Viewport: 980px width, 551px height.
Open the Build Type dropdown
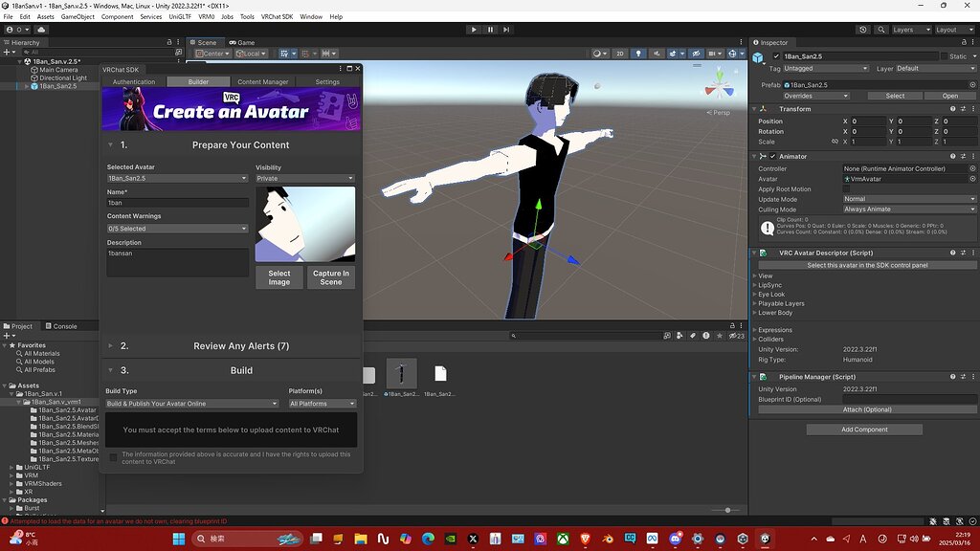point(191,404)
